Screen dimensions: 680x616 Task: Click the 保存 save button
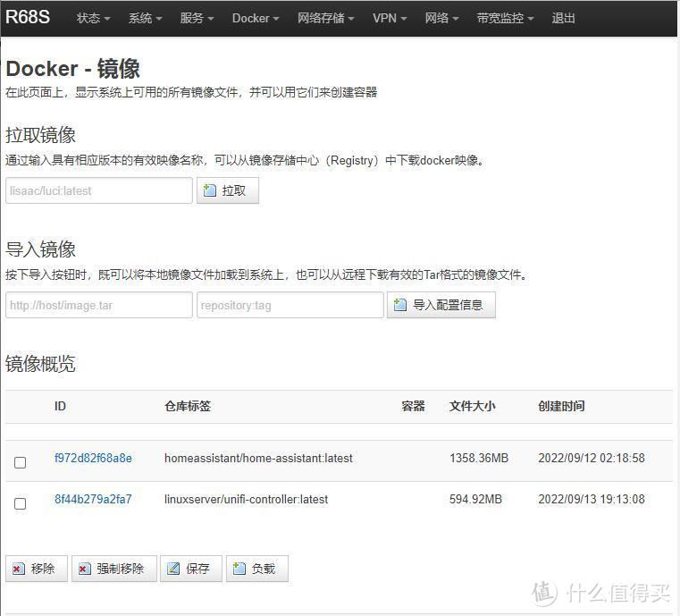click(x=190, y=569)
